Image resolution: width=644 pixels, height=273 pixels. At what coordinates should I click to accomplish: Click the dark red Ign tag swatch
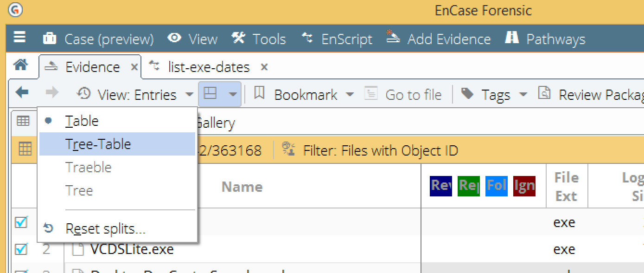(x=524, y=186)
